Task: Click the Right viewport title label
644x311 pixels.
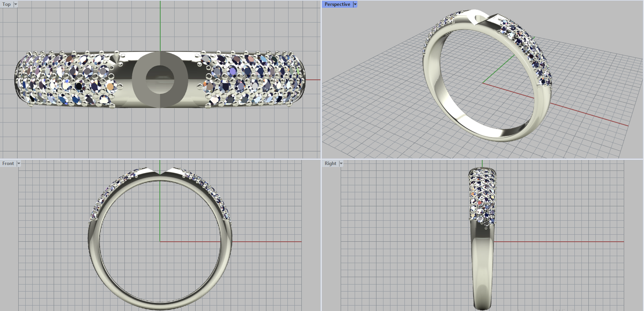Action: coord(330,163)
